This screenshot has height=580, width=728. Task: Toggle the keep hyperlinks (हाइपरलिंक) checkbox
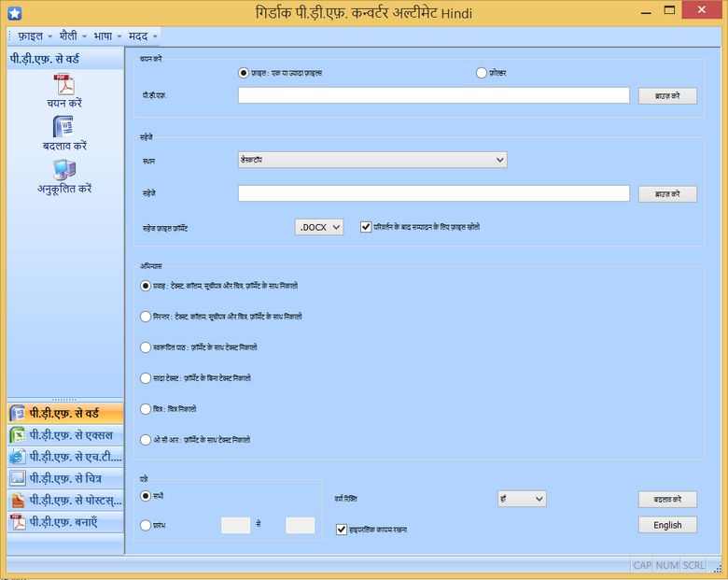[x=342, y=530]
